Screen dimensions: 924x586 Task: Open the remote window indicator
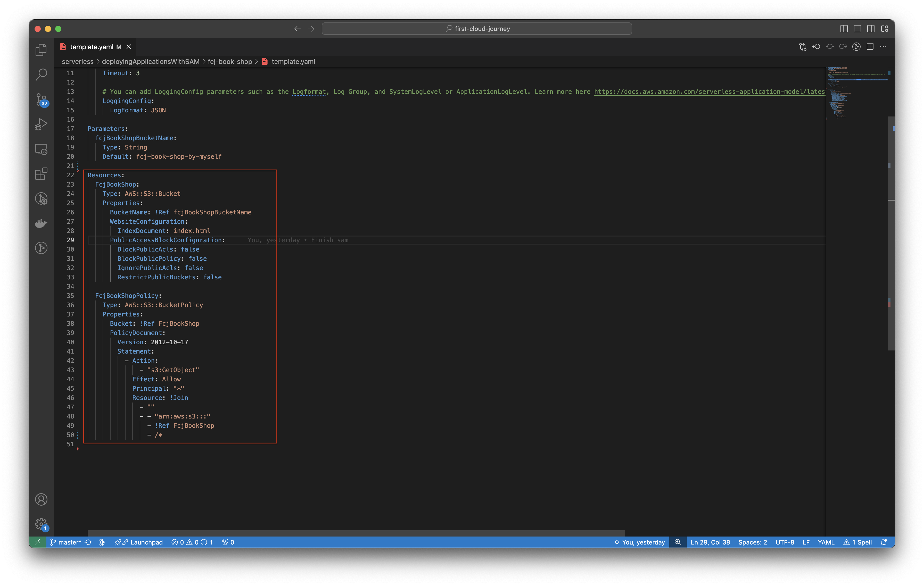point(38,542)
